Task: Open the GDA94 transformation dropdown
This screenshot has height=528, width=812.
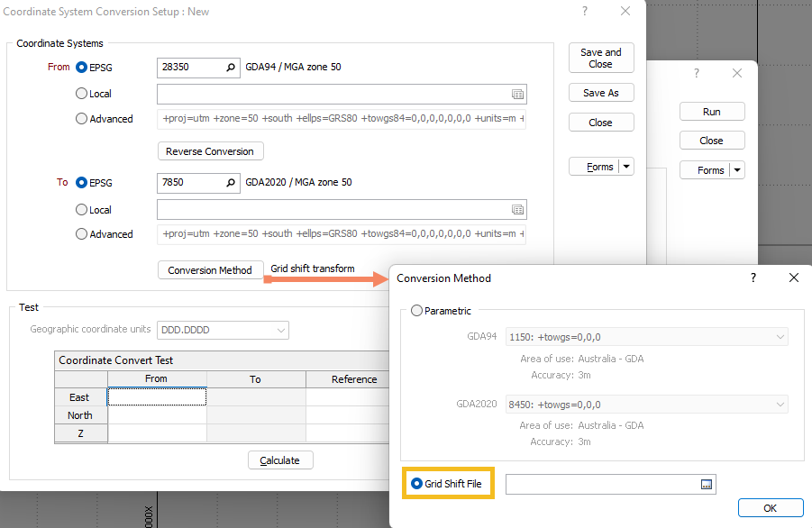Action: (780, 337)
